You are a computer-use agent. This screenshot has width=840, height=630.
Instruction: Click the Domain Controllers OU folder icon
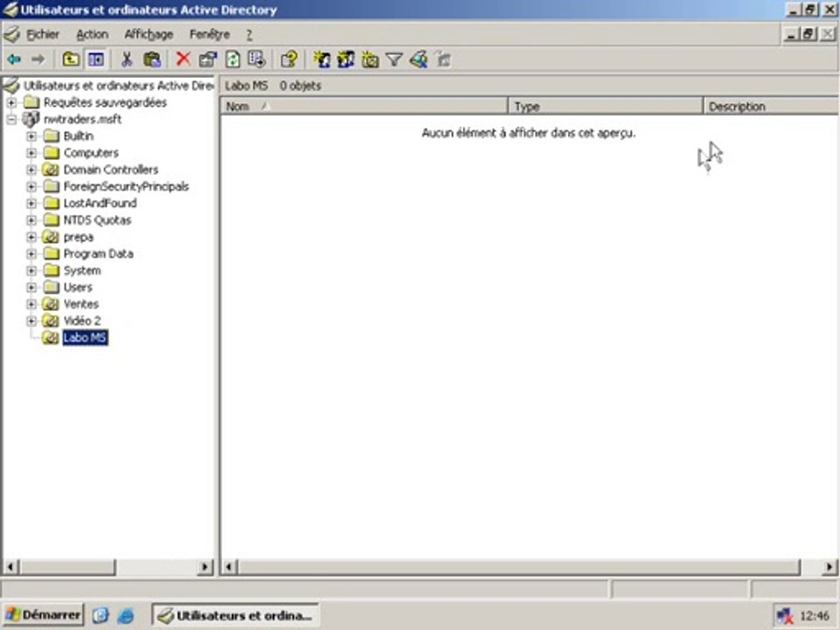51,170
